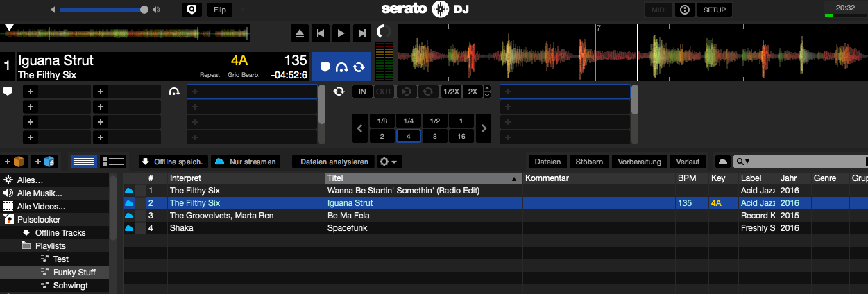
Task: Open SETUP settings
Action: [x=714, y=10]
